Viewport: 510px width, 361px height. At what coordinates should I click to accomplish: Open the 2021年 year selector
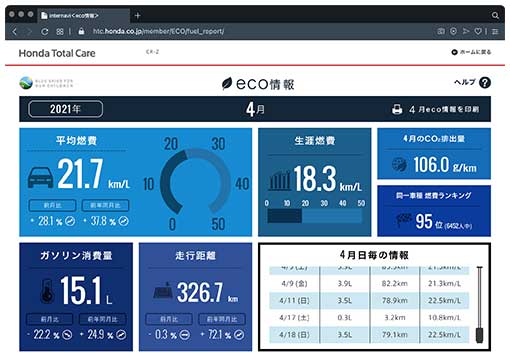click(x=66, y=109)
